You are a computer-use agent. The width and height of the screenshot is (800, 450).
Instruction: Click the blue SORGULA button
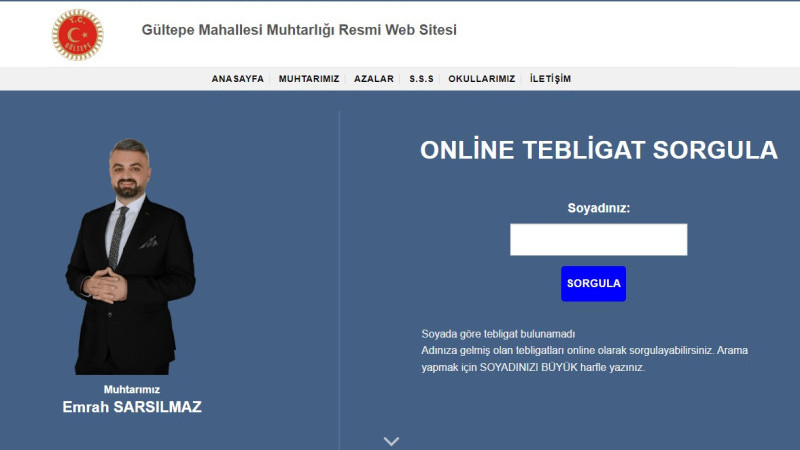point(593,284)
